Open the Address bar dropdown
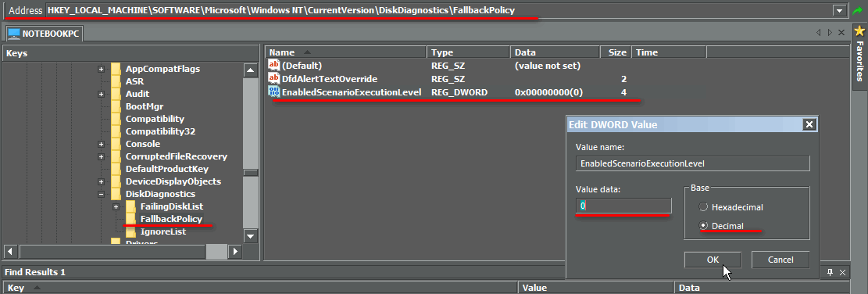 click(x=840, y=10)
